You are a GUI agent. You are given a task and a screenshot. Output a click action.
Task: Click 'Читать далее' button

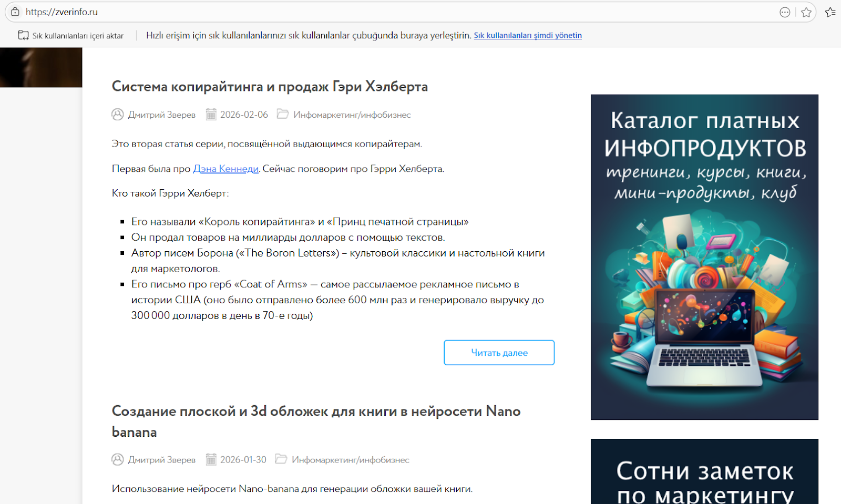click(x=499, y=353)
